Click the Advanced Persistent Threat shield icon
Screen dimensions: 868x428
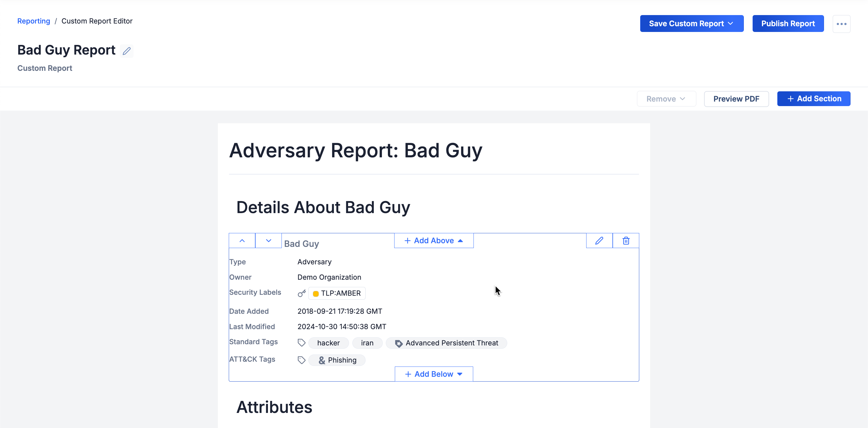398,343
